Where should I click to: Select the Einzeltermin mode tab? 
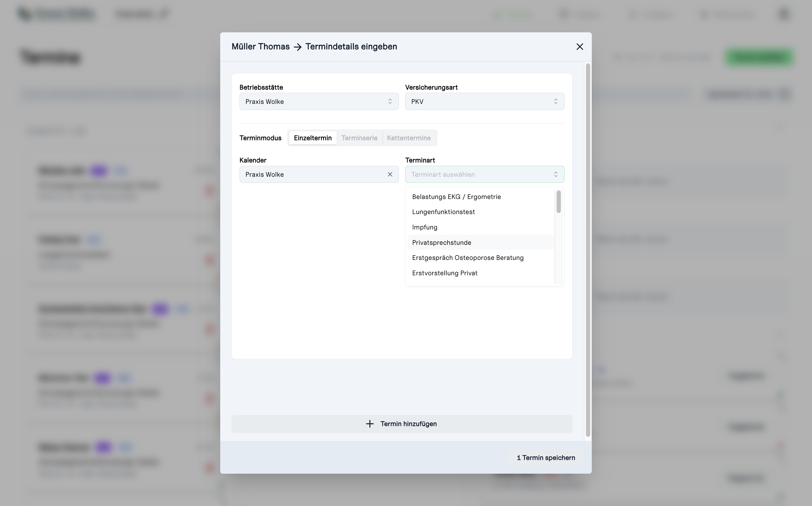[313, 138]
